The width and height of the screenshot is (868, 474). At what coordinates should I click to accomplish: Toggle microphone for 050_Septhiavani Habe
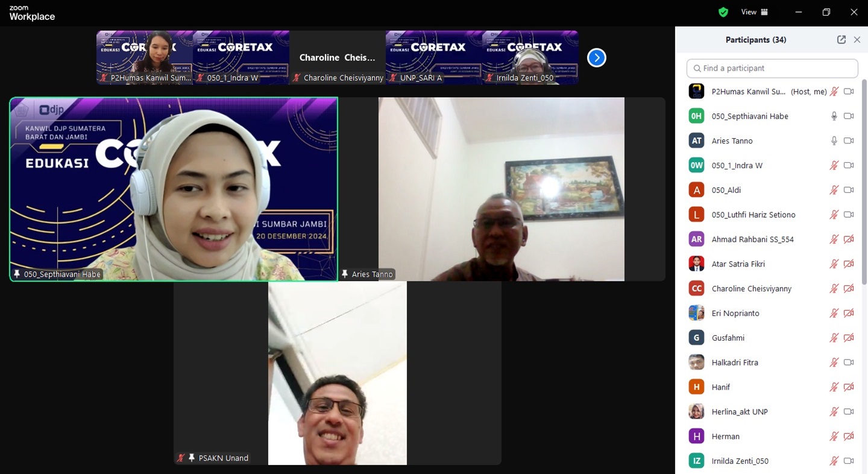[834, 116]
